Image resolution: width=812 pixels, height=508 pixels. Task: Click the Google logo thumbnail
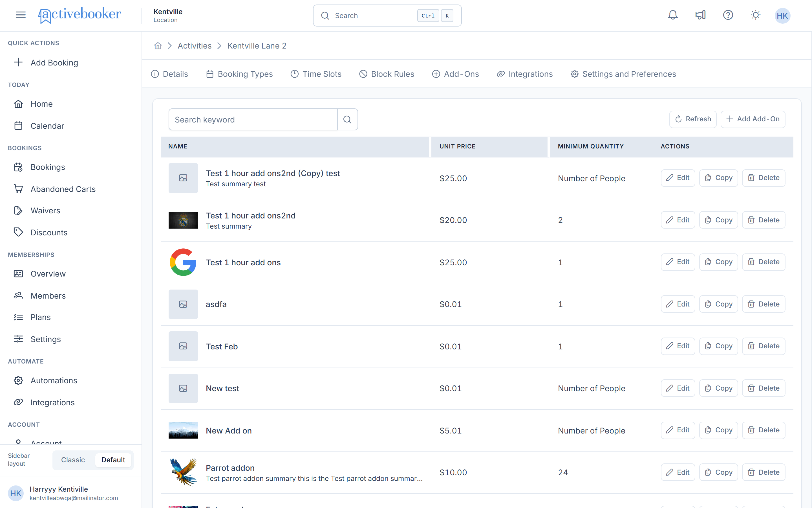183,262
